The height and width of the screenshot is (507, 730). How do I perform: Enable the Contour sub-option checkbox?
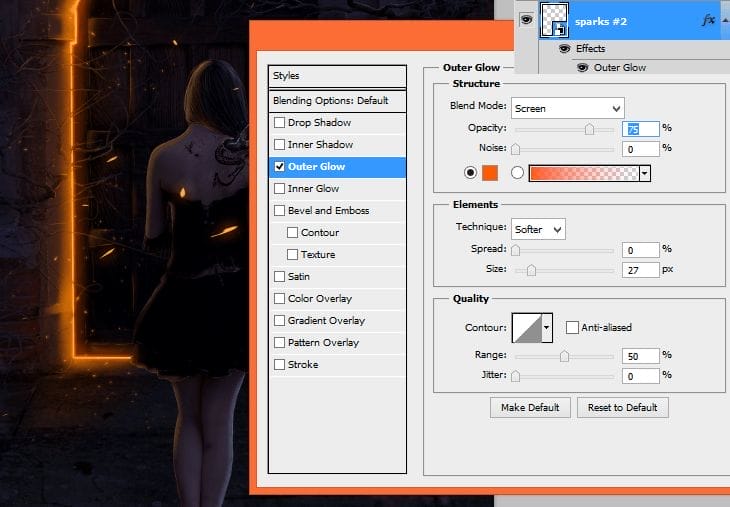(292, 232)
